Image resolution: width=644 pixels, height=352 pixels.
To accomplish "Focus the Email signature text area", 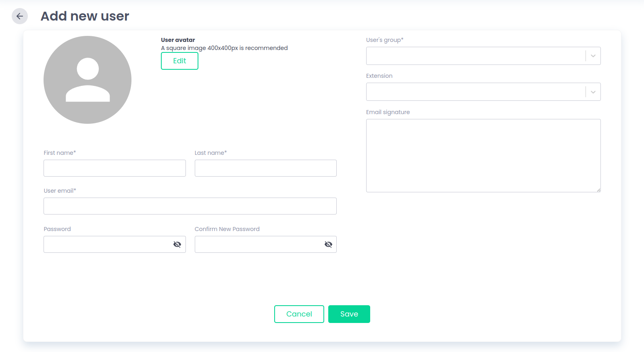I will click(x=483, y=155).
